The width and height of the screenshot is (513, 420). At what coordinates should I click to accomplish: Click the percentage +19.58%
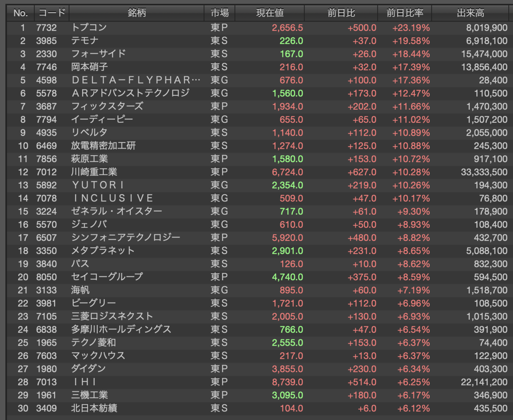tap(411, 41)
